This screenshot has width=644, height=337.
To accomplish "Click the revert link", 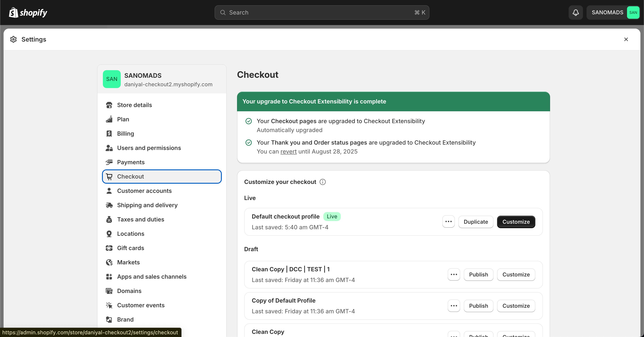I will point(288,151).
